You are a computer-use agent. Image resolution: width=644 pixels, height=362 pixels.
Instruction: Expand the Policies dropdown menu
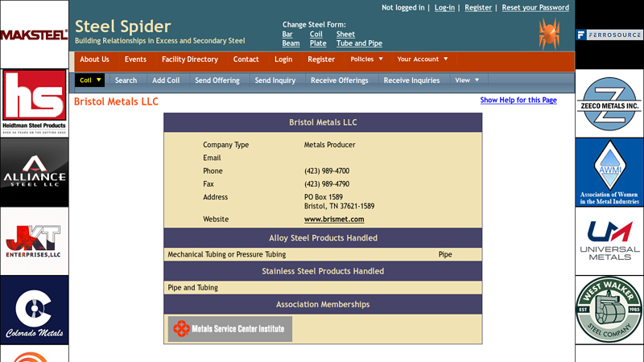[x=366, y=59]
